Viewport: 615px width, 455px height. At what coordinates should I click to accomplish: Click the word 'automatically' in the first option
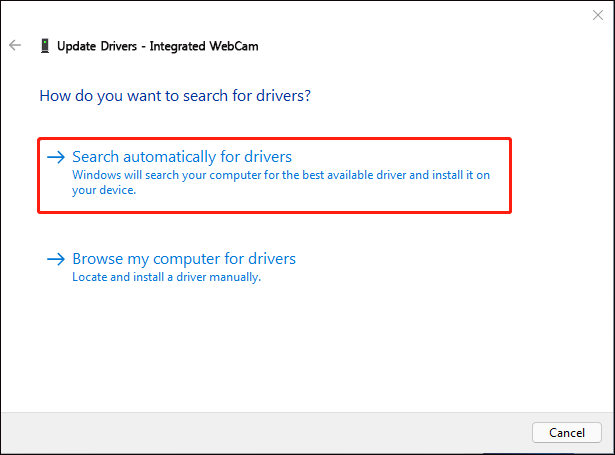pos(169,157)
